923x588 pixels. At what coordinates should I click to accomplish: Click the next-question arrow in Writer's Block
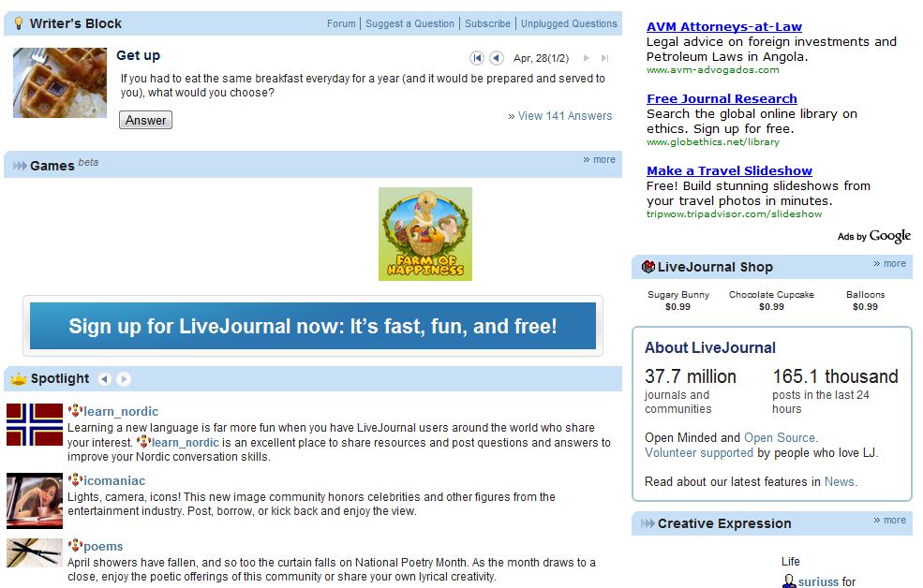587,58
